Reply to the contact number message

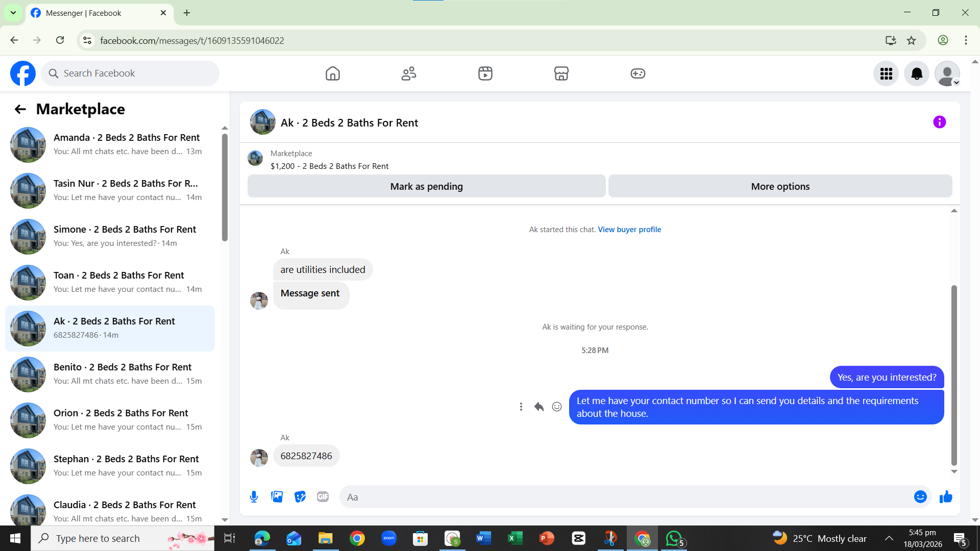(538, 407)
